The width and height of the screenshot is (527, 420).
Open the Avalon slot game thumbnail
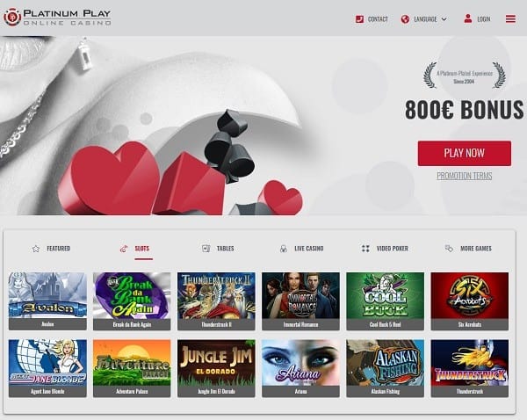click(x=47, y=301)
